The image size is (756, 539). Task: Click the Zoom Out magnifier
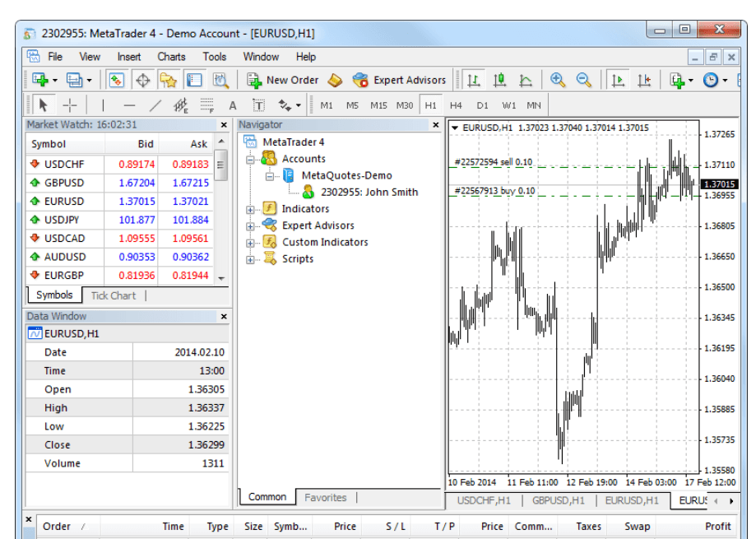tap(583, 80)
